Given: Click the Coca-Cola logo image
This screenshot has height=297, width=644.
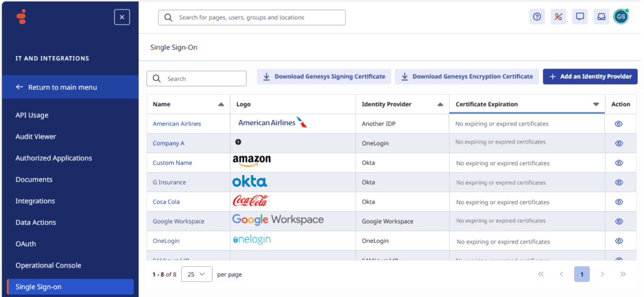Looking at the screenshot, I should [x=250, y=200].
